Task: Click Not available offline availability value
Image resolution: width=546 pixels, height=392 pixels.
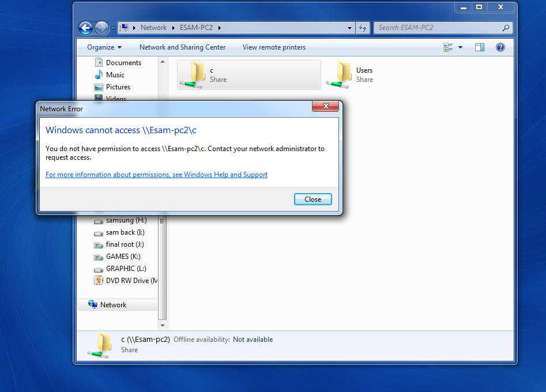Action: click(x=253, y=340)
